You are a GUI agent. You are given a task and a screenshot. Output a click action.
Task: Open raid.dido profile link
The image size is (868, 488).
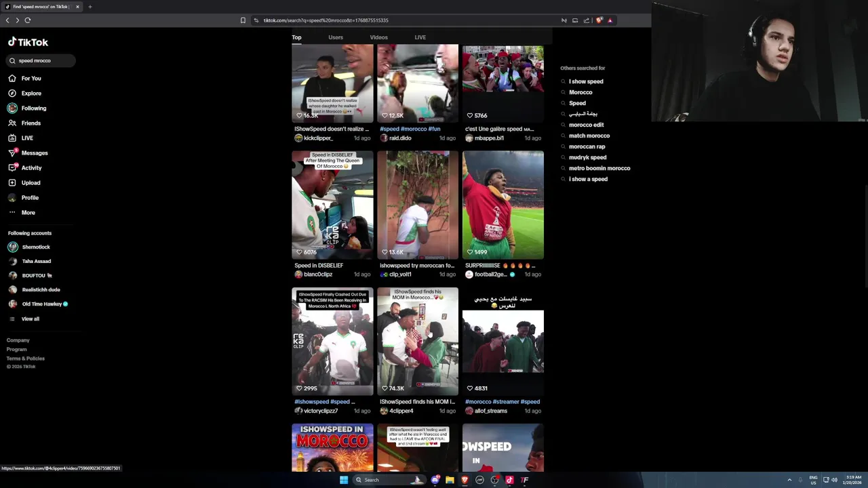[x=396, y=138]
